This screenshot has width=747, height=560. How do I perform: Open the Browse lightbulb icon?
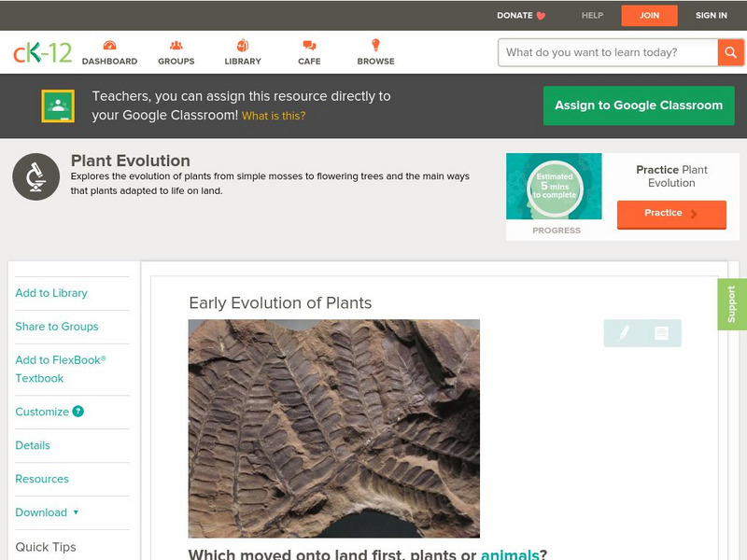[375, 45]
